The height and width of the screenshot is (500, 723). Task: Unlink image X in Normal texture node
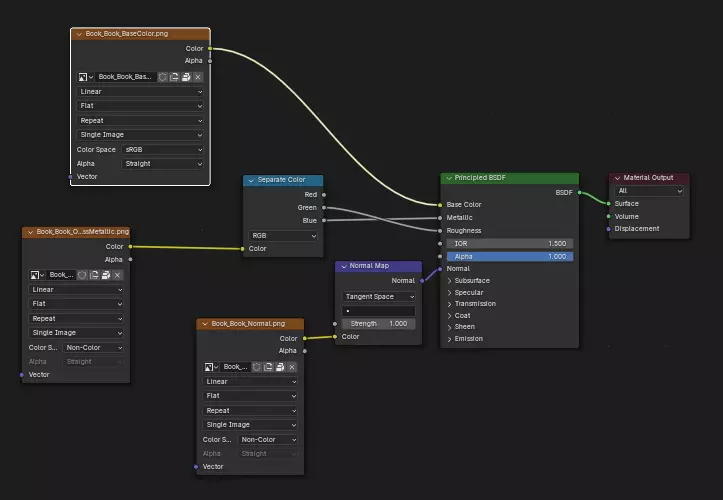point(292,367)
